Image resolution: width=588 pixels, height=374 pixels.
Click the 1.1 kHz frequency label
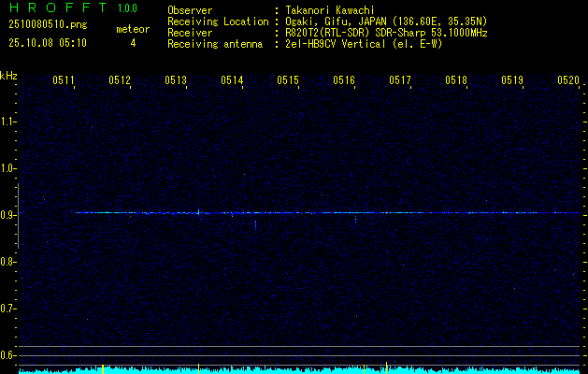click(7, 122)
